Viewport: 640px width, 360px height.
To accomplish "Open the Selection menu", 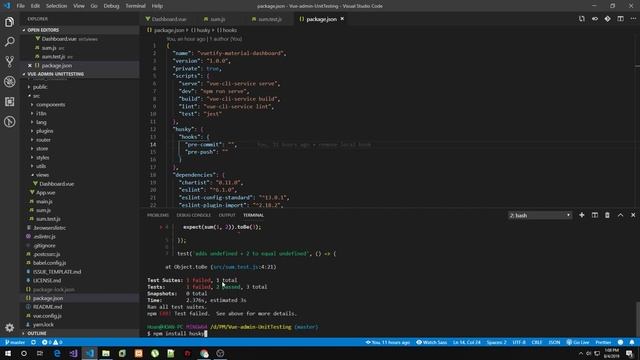I will (x=56, y=6).
